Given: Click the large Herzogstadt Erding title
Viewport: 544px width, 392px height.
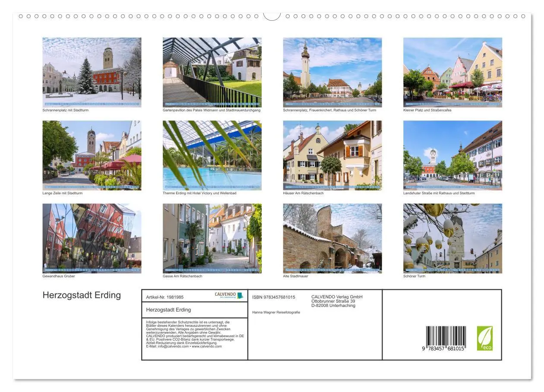Looking at the screenshot, I should pos(82,295).
